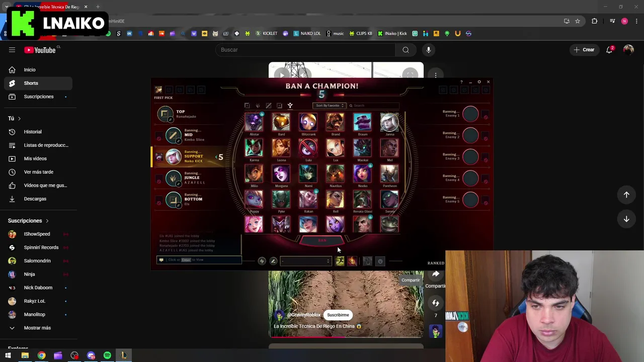The image size is (644, 362).
Task: Click the red BAN button
Action: tap(322, 241)
